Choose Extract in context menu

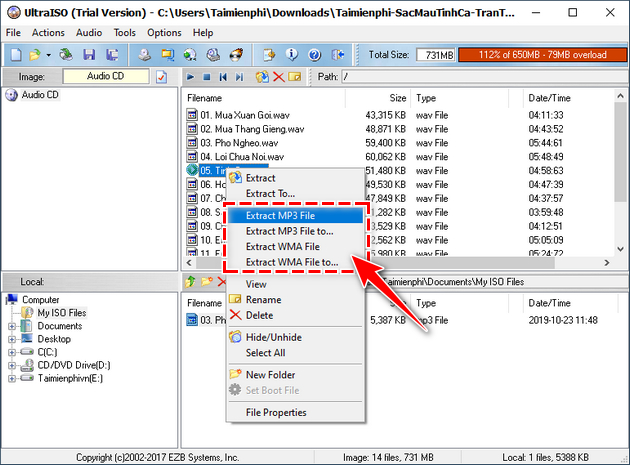296,178
